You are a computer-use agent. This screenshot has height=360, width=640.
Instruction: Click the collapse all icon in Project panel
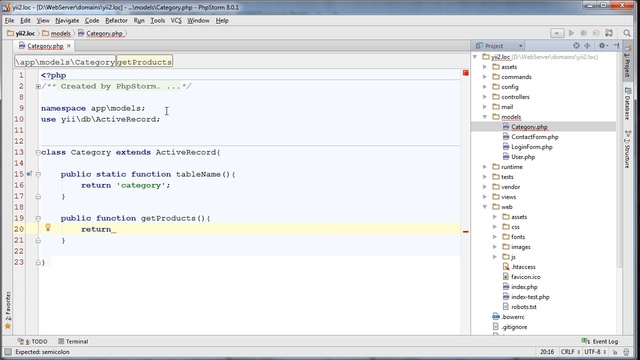587,46
